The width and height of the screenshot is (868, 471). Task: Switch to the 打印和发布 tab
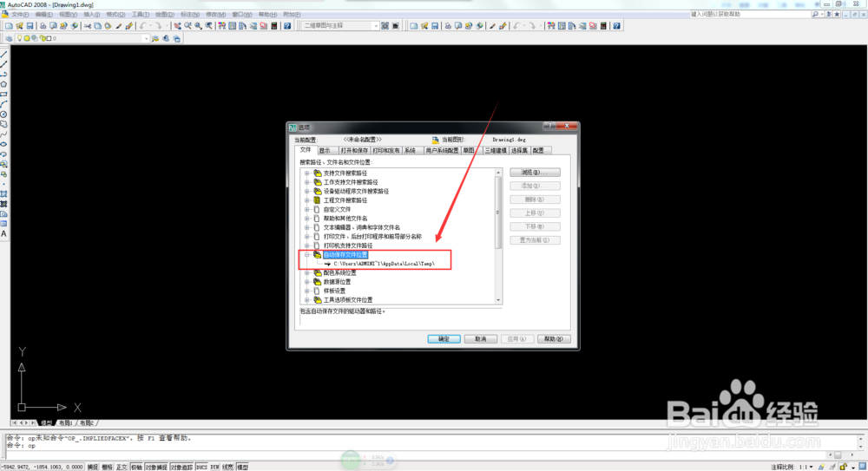386,151
